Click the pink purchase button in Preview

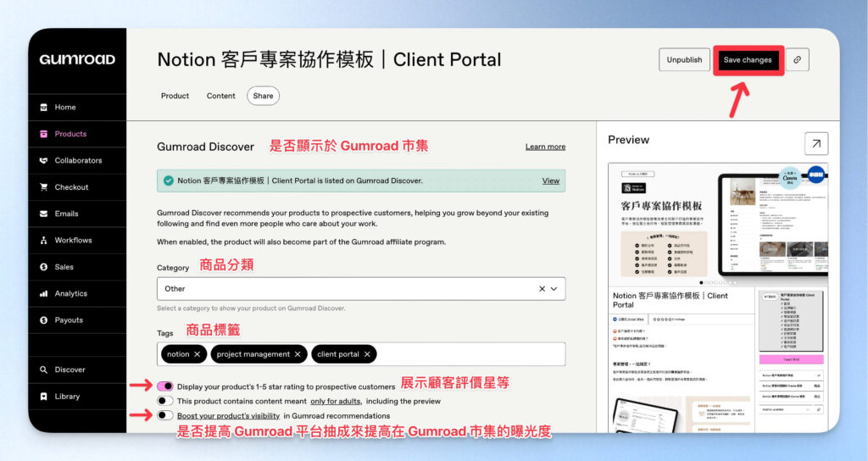(791, 359)
